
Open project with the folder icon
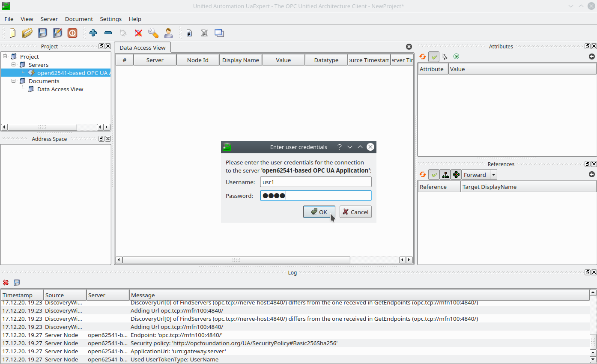(x=27, y=33)
